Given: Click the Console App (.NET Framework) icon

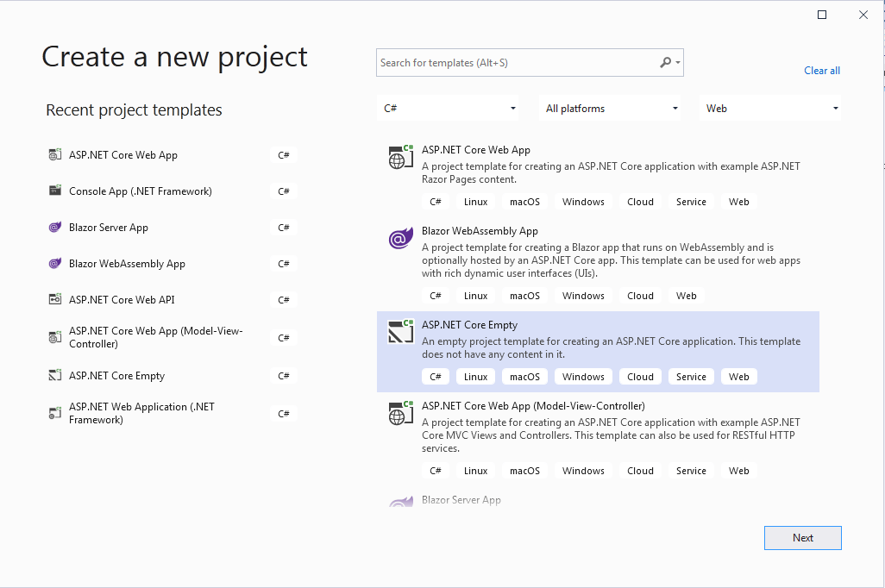Looking at the screenshot, I should coord(54,191).
